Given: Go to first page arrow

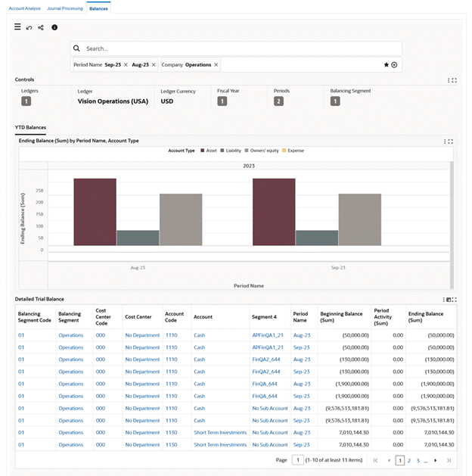Looking at the screenshot, I should pos(375,461).
